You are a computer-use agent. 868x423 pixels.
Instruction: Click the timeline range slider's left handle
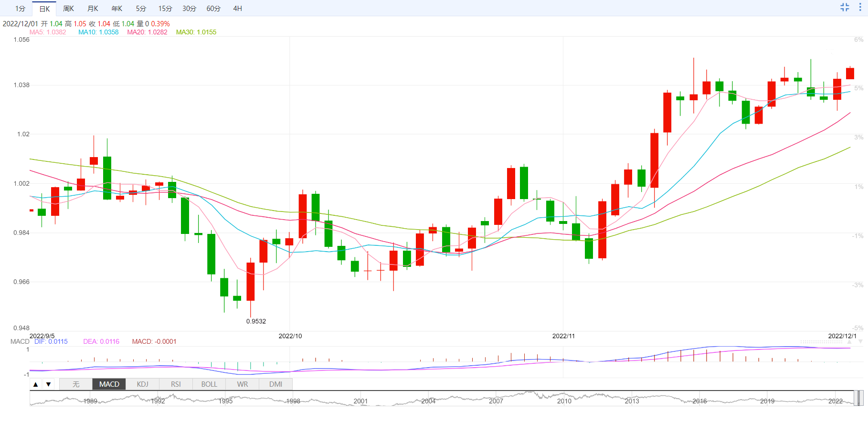pyautogui.click(x=856, y=398)
